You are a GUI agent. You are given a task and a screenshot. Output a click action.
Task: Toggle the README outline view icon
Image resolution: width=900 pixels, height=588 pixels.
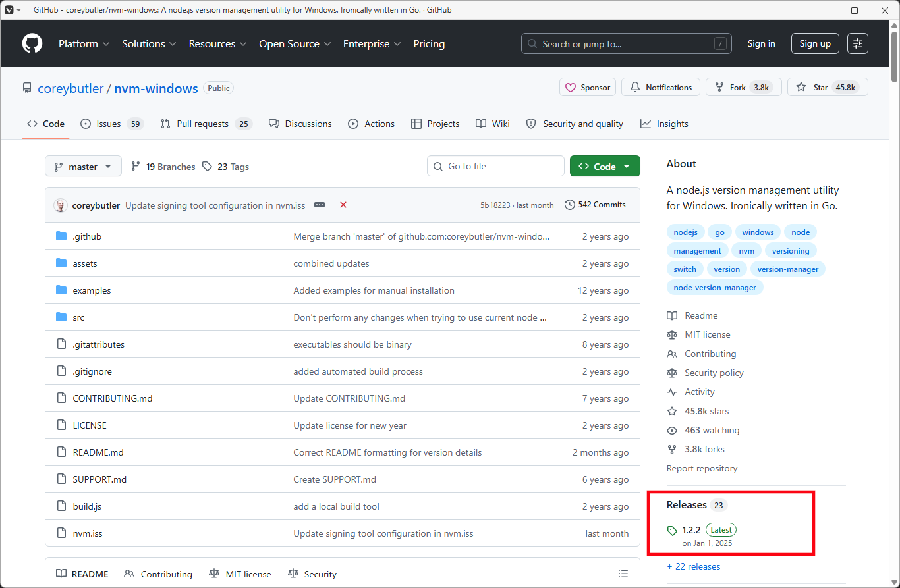tap(623, 574)
